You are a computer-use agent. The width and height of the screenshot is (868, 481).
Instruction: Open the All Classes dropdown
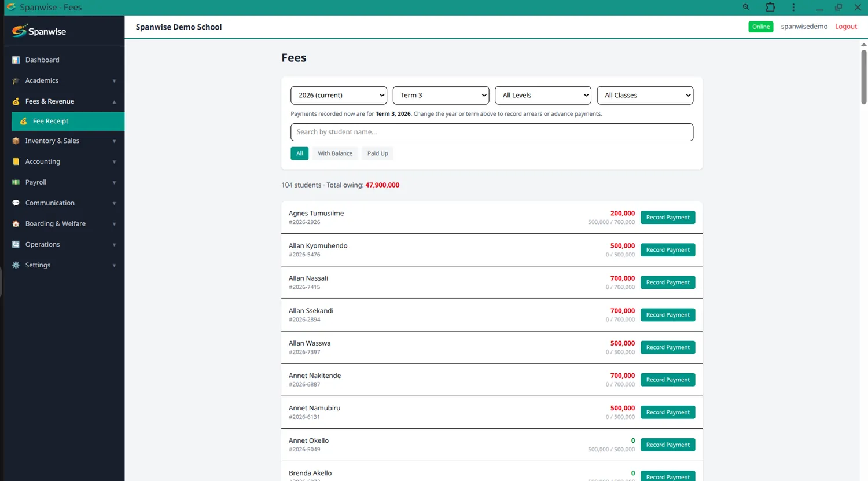(x=645, y=96)
